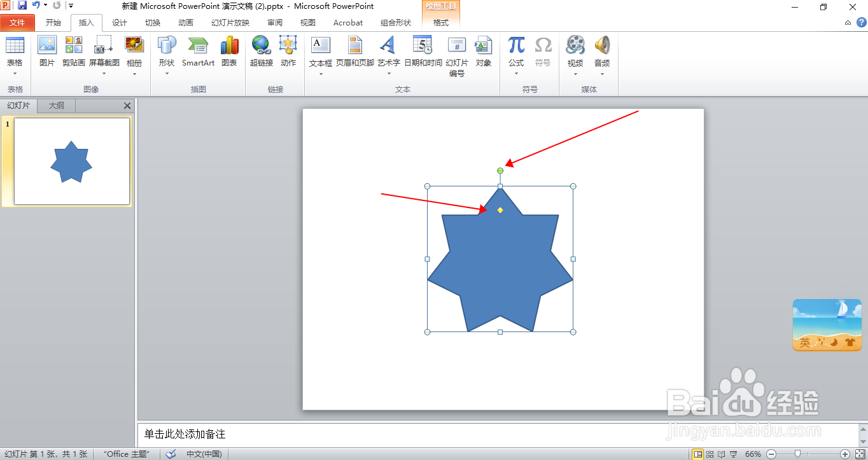Open the undo history dropdown arrow
Viewport: 868px width, 460px height.
(x=46, y=6)
